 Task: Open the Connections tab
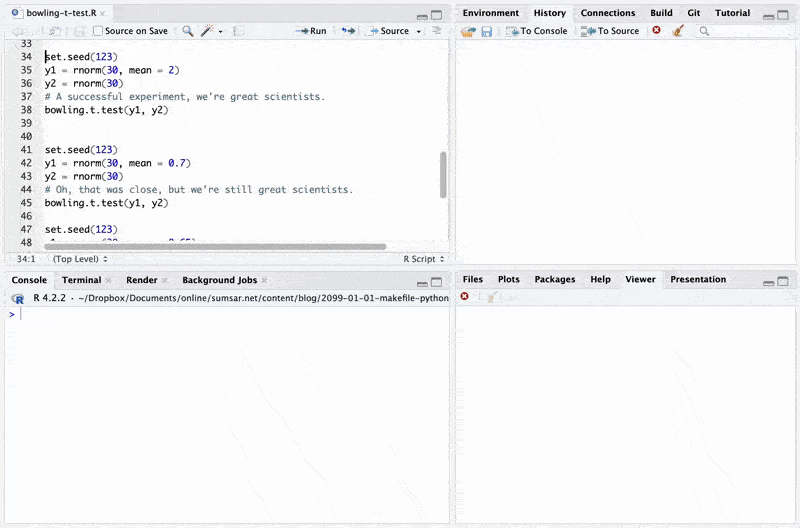pyautogui.click(x=608, y=13)
